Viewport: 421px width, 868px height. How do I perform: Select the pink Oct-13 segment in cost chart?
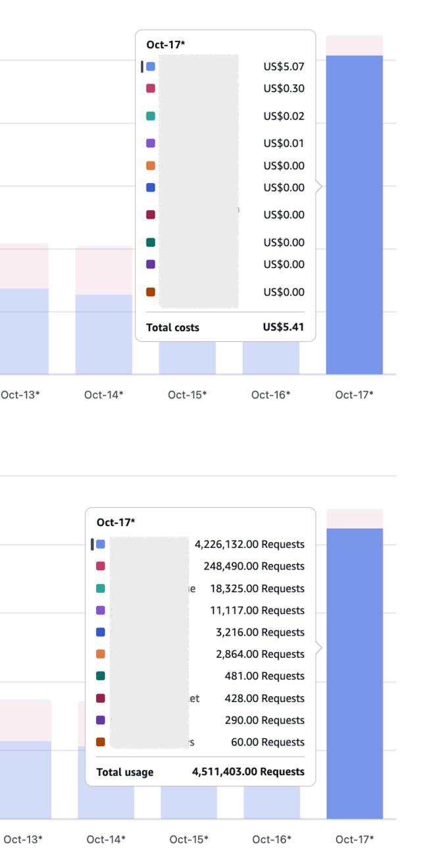tap(24, 266)
